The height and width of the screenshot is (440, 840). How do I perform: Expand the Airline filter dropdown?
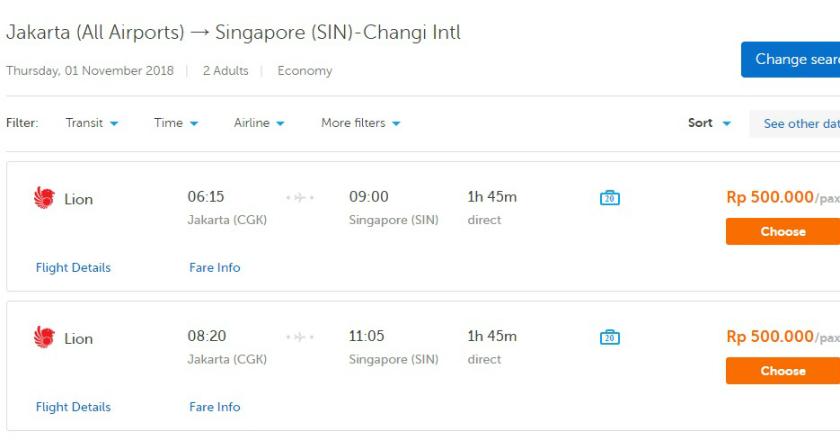point(259,123)
